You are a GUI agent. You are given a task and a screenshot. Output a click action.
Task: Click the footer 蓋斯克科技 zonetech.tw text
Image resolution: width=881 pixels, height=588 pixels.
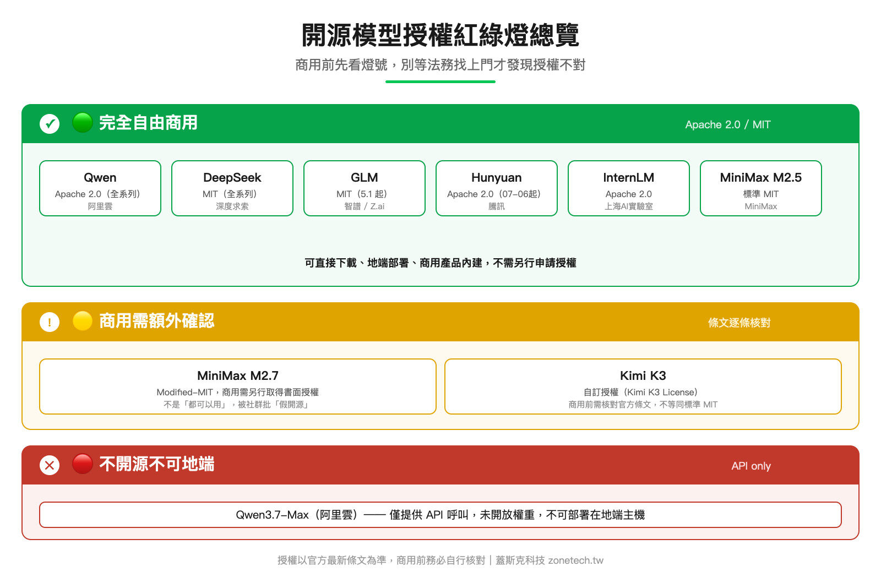(550, 560)
